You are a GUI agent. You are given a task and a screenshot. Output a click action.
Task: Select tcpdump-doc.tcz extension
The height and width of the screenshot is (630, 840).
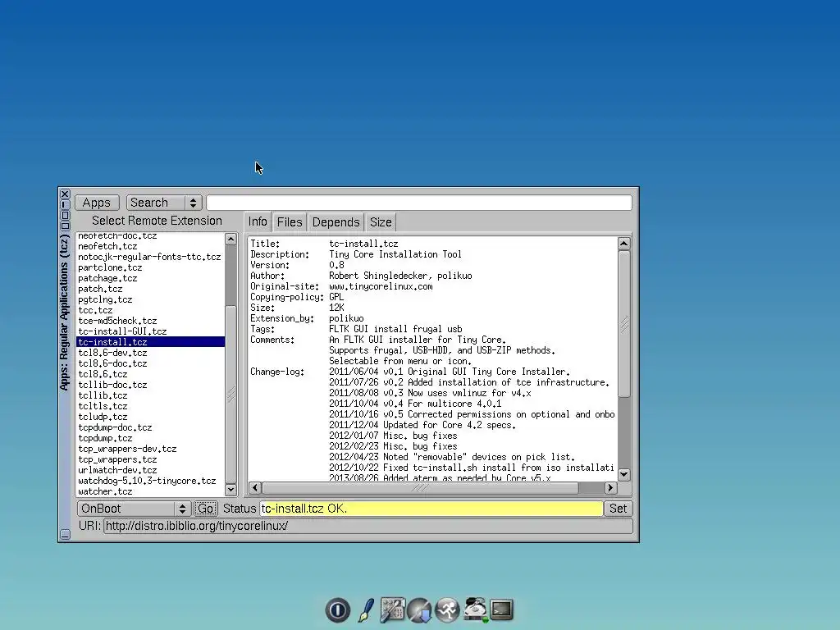[x=150, y=427]
